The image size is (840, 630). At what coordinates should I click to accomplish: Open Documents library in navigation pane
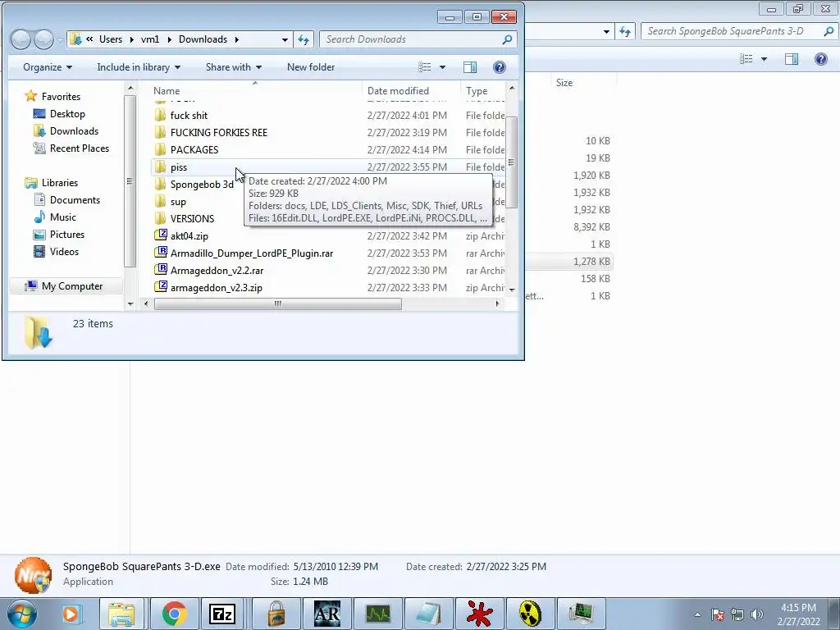point(75,200)
